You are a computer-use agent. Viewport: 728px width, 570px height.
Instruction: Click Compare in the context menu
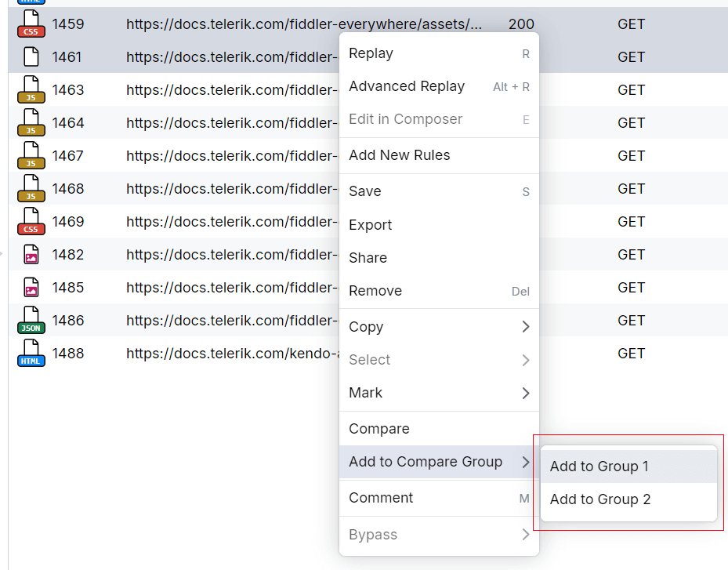(x=439, y=429)
